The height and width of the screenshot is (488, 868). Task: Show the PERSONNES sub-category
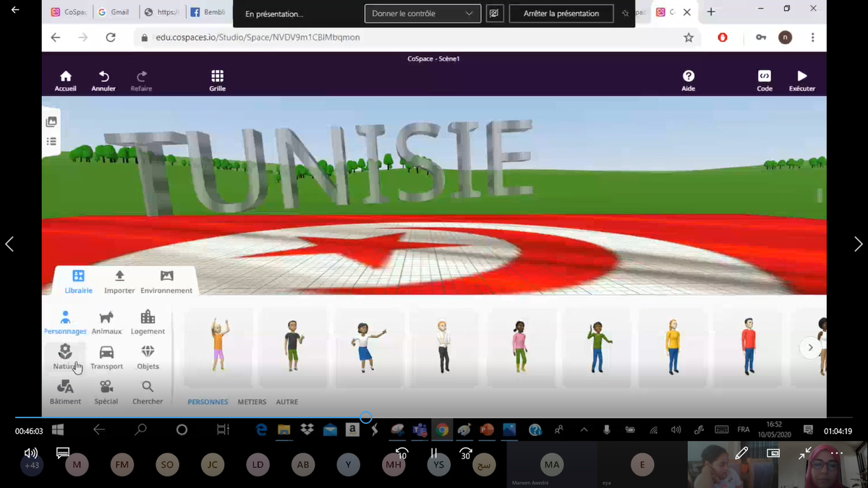pyautogui.click(x=208, y=402)
